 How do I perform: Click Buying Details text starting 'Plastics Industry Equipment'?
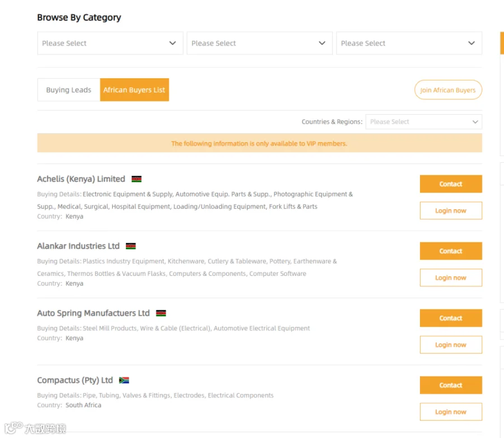coord(187,267)
